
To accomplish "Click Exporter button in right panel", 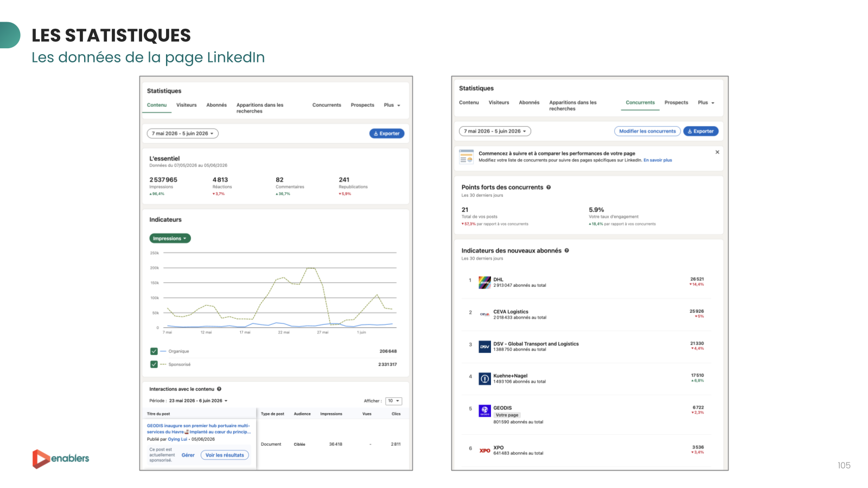I will (x=701, y=131).
